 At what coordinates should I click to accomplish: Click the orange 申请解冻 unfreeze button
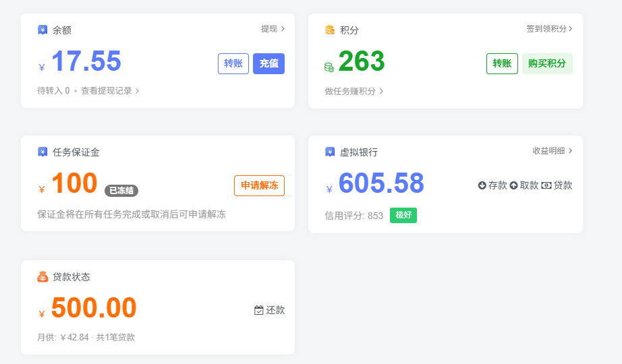(x=259, y=185)
